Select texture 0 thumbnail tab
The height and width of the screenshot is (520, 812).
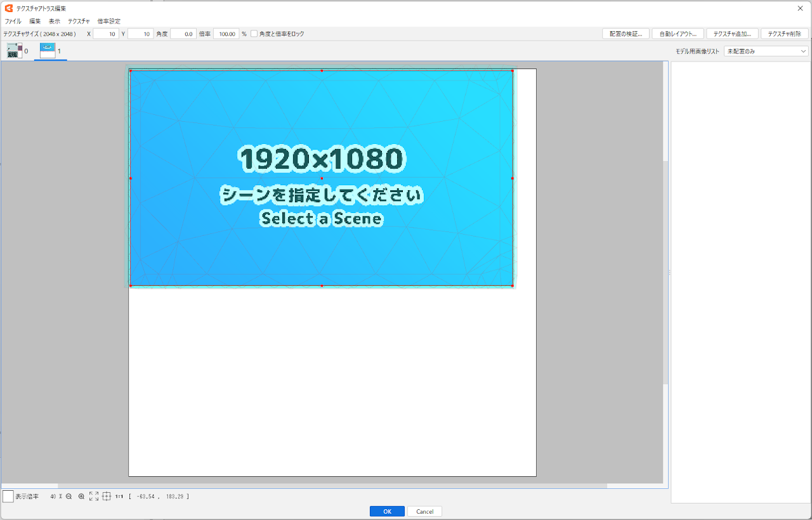point(15,51)
